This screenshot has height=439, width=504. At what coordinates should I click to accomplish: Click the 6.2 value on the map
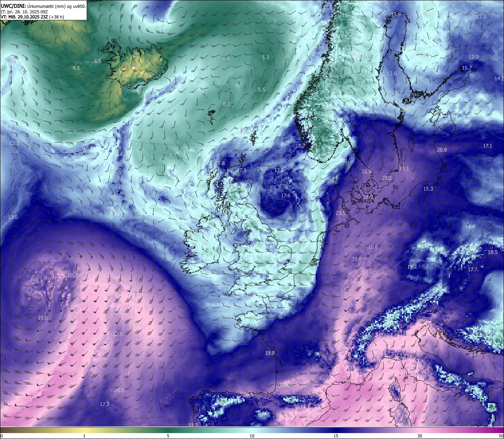click(x=226, y=104)
